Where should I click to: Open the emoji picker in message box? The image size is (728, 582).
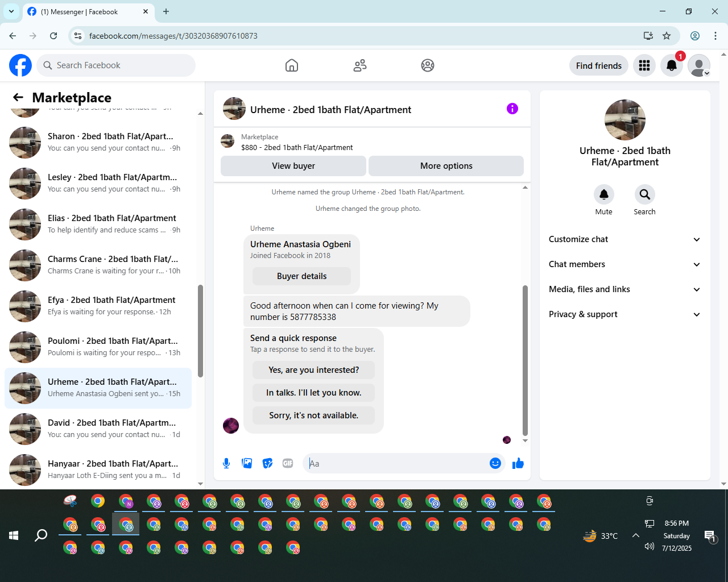click(495, 463)
